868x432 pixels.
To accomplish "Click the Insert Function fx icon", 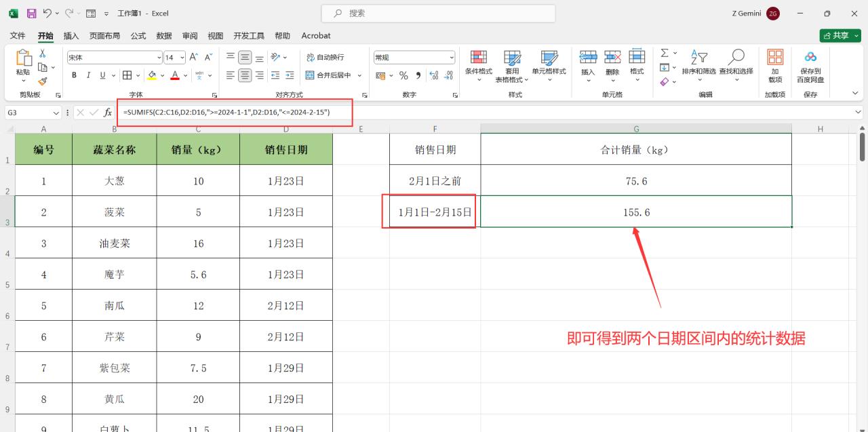I will tap(108, 113).
